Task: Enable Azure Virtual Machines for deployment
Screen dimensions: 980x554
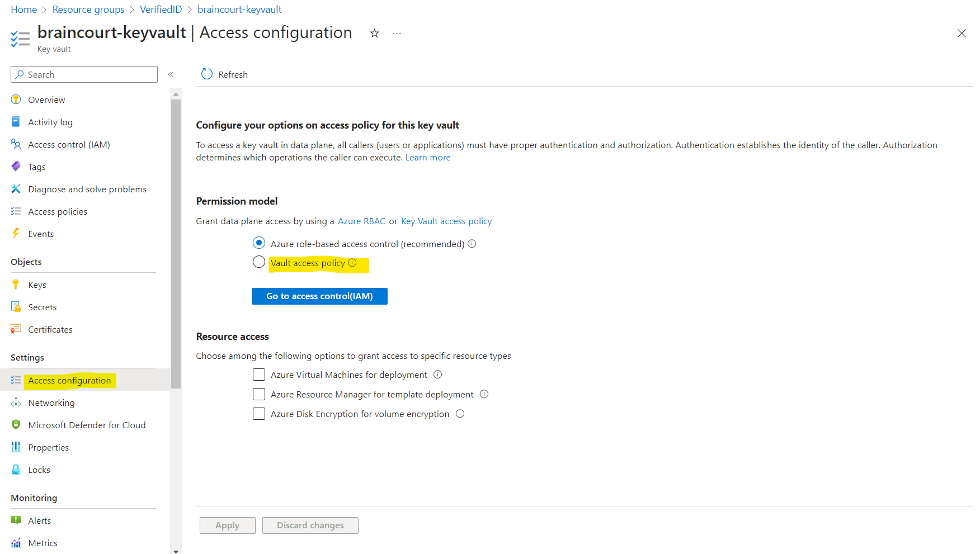Action: point(258,375)
